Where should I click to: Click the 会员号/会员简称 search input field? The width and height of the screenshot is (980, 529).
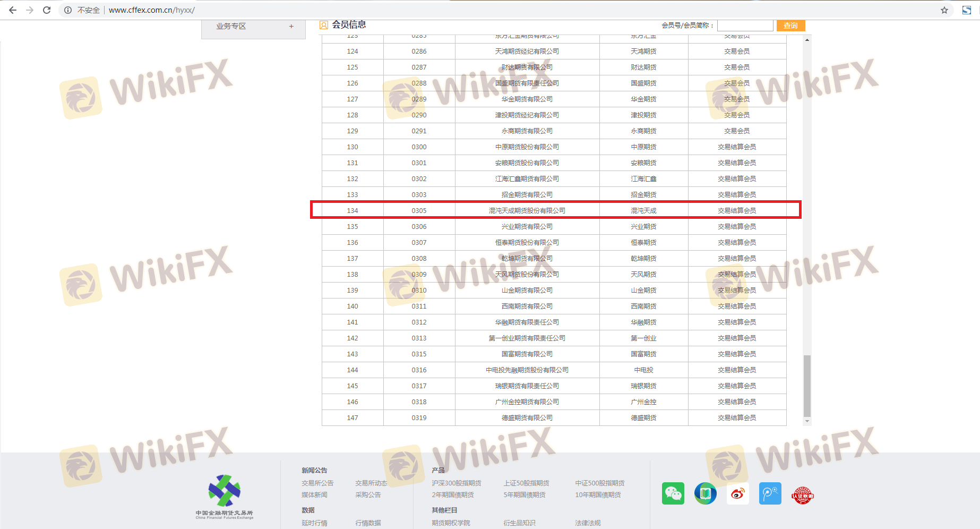(x=745, y=25)
